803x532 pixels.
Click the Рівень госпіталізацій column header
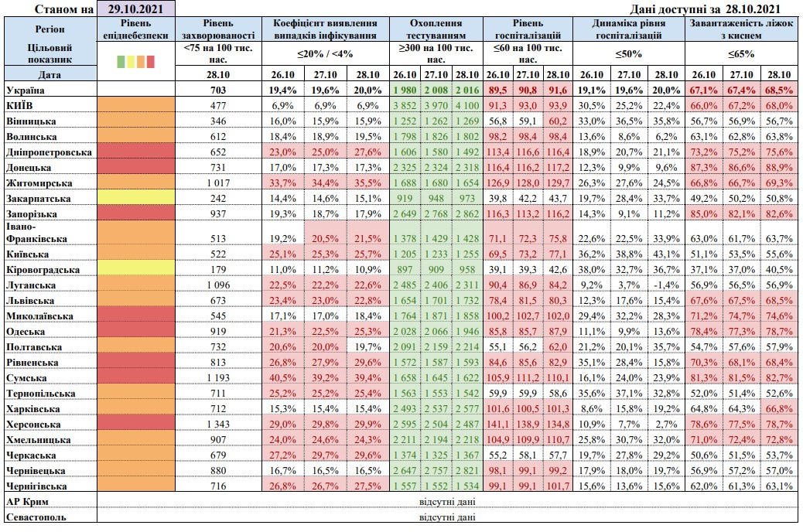528,29
